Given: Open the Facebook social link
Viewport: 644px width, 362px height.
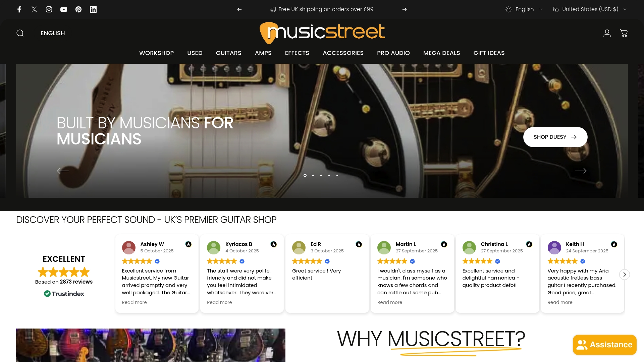Looking at the screenshot, I should [x=19, y=9].
